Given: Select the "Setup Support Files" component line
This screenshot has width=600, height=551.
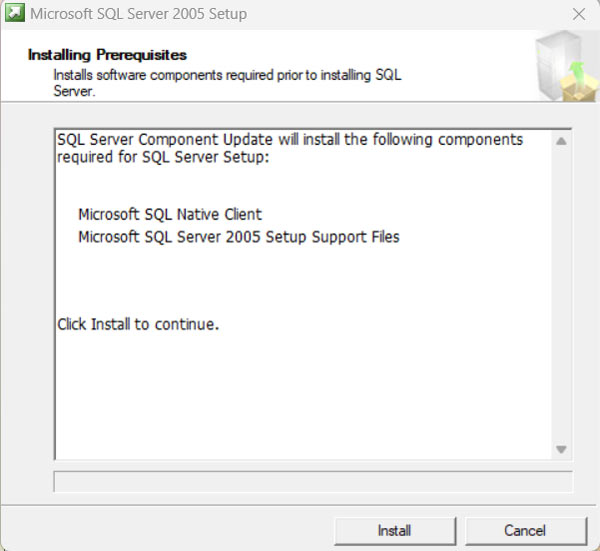Looking at the screenshot, I should point(238,237).
